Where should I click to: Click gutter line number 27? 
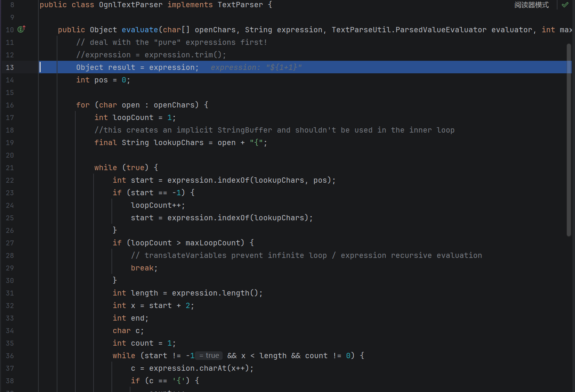(x=10, y=243)
